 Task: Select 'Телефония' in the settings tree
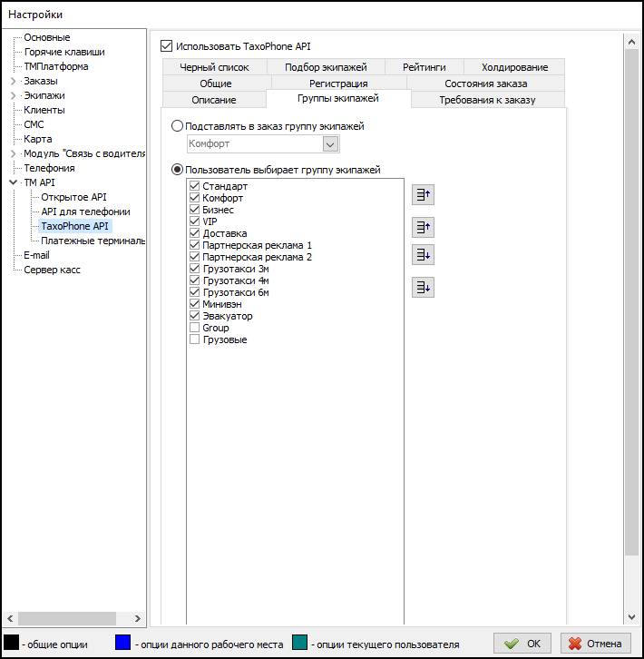(x=49, y=168)
